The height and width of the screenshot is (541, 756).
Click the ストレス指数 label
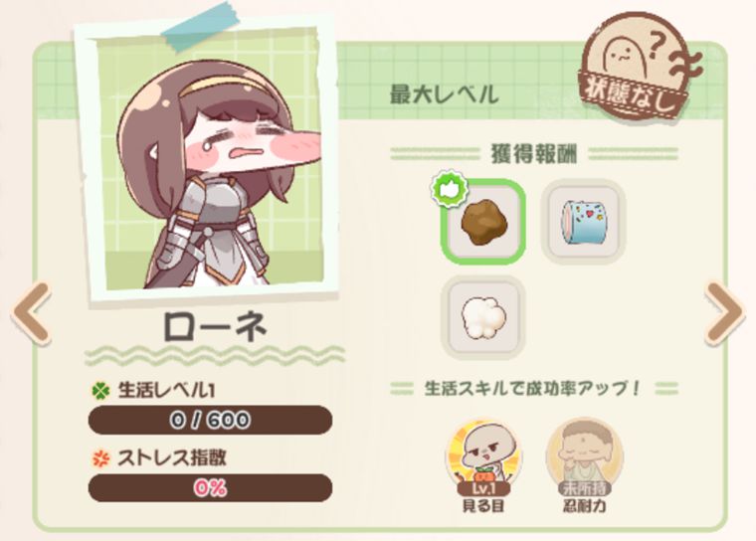point(172,458)
